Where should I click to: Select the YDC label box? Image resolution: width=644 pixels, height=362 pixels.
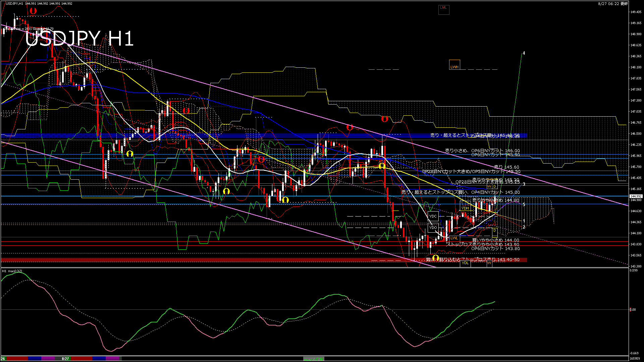[x=433, y=216]
